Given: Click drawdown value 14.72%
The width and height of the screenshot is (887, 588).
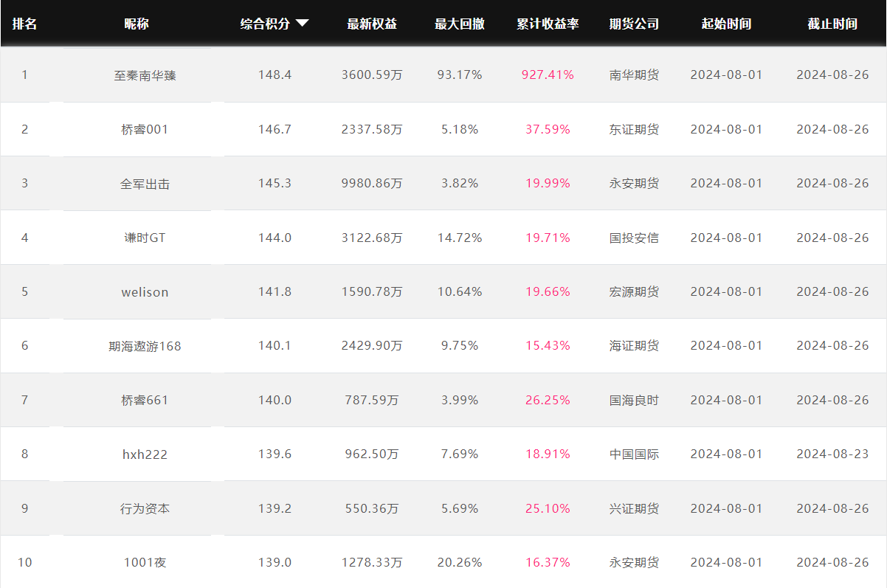Looking at the screenshot, I should 460,238.
